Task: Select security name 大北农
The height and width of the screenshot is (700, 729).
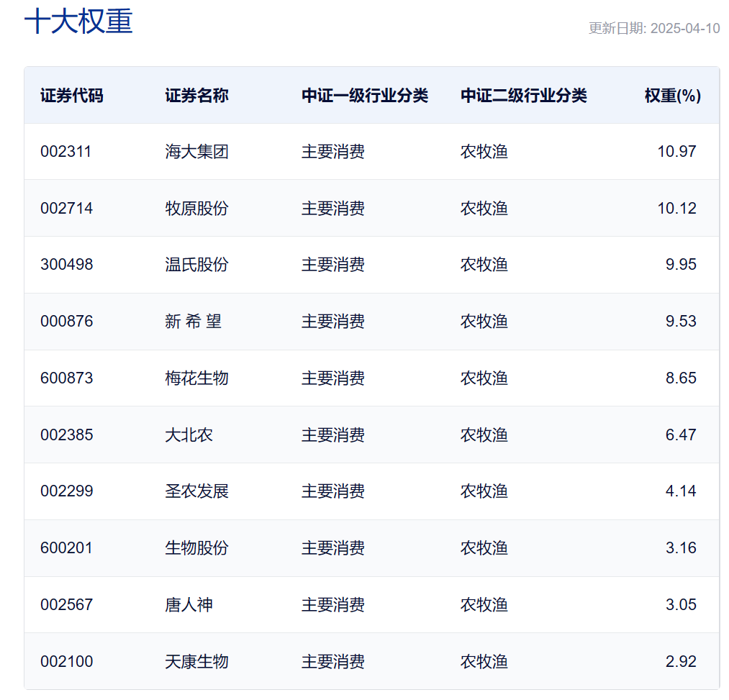Action: (x=189, y=435)
